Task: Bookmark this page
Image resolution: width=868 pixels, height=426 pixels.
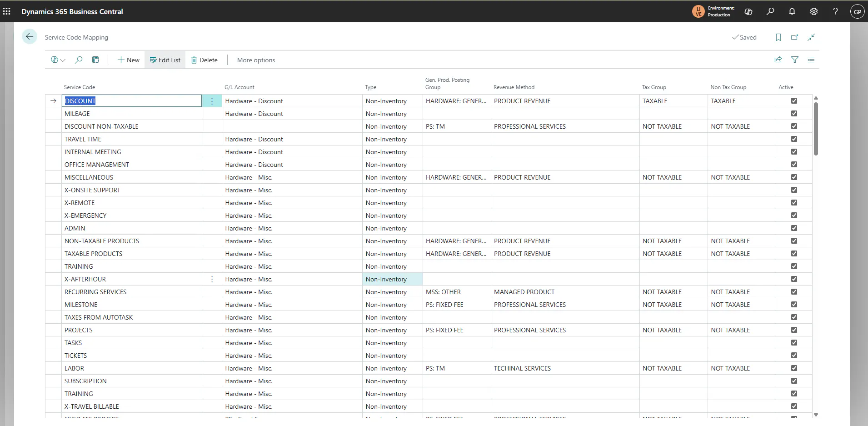Action: 778,37
